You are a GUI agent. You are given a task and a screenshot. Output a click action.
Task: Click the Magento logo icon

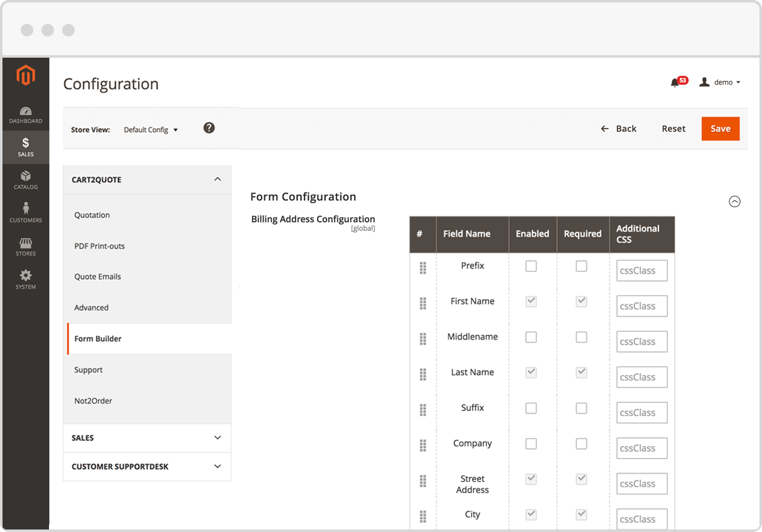pos(26,75)
